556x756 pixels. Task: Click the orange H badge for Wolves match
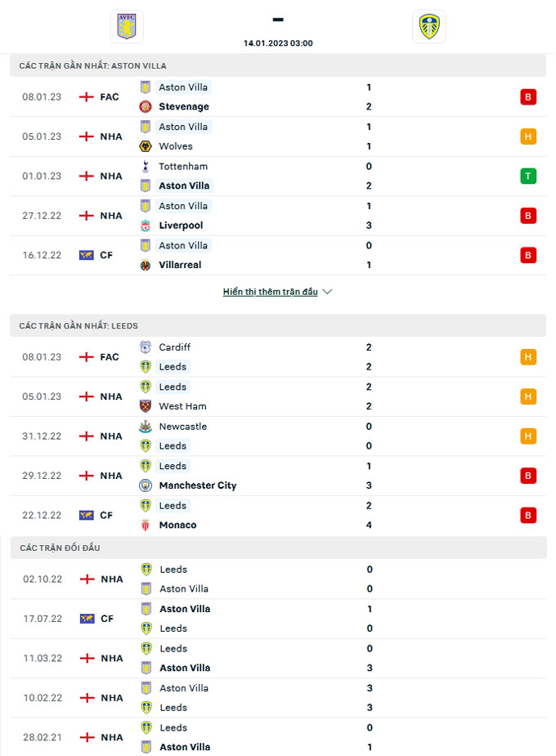tap(528, 136)
